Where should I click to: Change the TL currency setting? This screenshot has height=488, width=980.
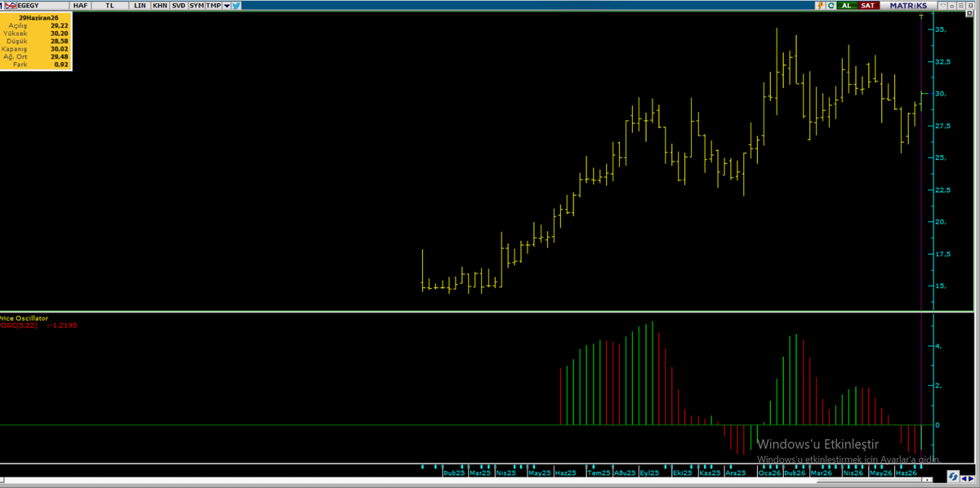[109, 5]
